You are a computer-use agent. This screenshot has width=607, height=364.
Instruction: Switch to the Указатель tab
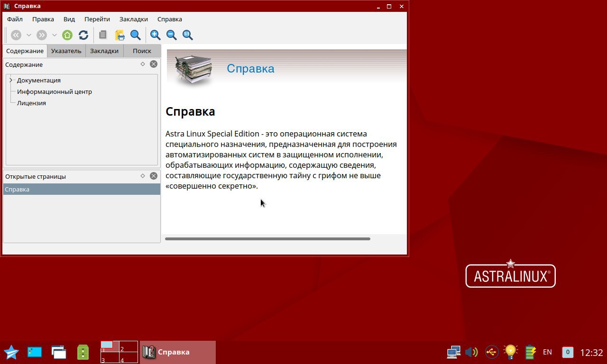(66, 51)
